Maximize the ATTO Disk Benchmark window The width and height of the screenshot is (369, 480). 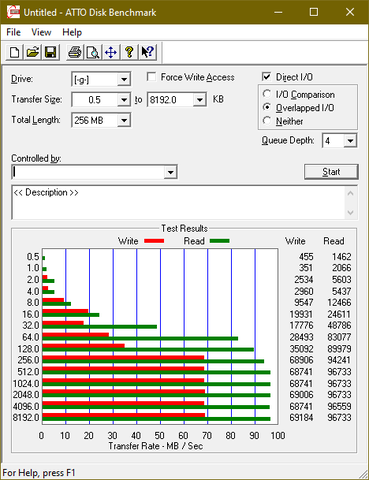314,12
